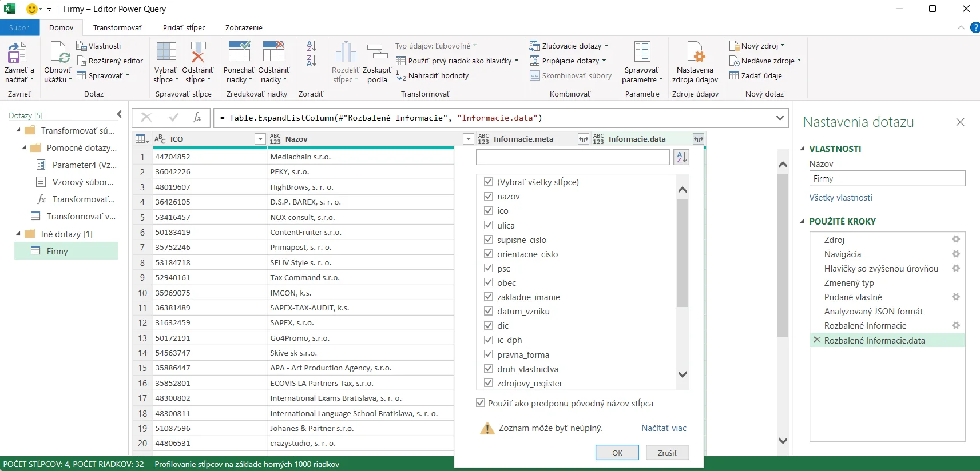Click the Spravovať parametre icon
The height and width of the screenshot is (471, 980).
point(642,51)
